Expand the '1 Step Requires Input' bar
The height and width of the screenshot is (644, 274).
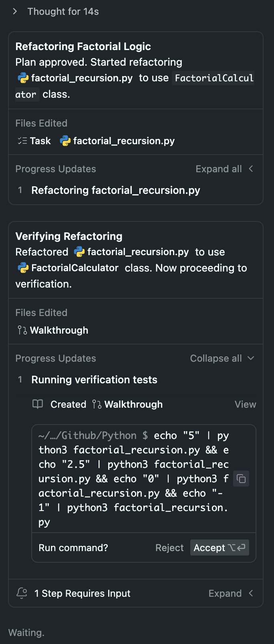(x=136, y=593)
